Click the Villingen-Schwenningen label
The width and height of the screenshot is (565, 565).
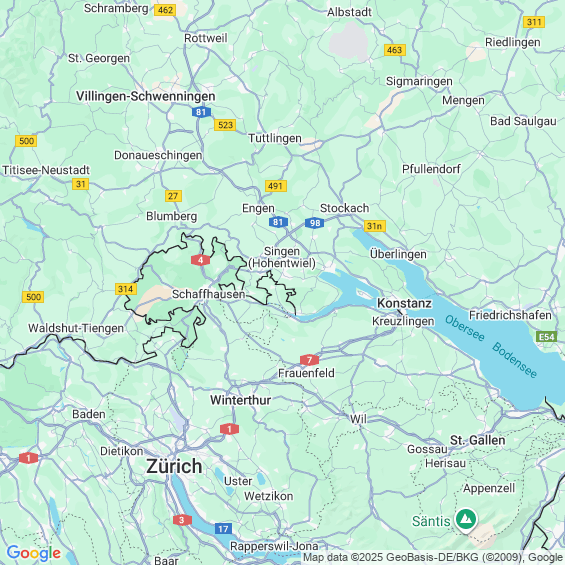click(x=146, y=96)
